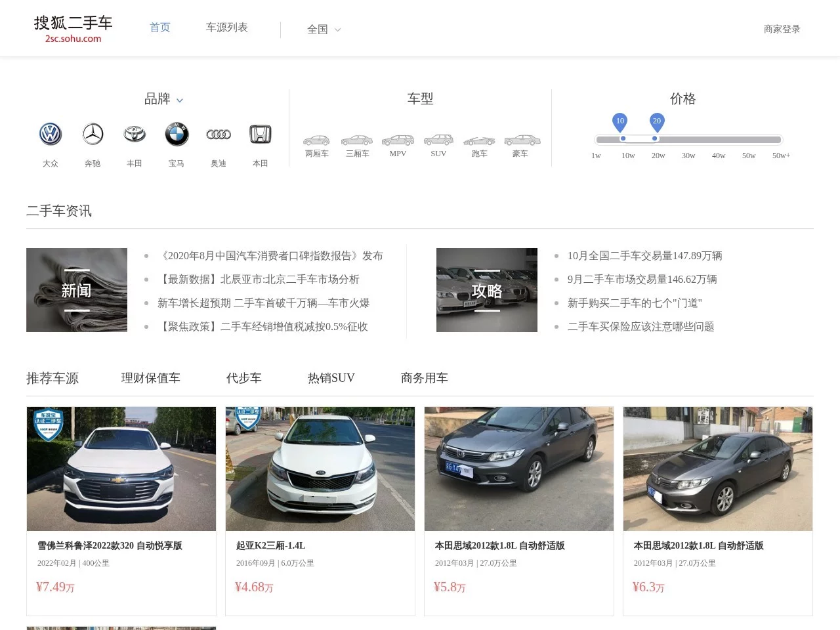This screenshot has width=840, height=630.
Task: Click the 宝马 brand logo
Action: click(177, 134)
